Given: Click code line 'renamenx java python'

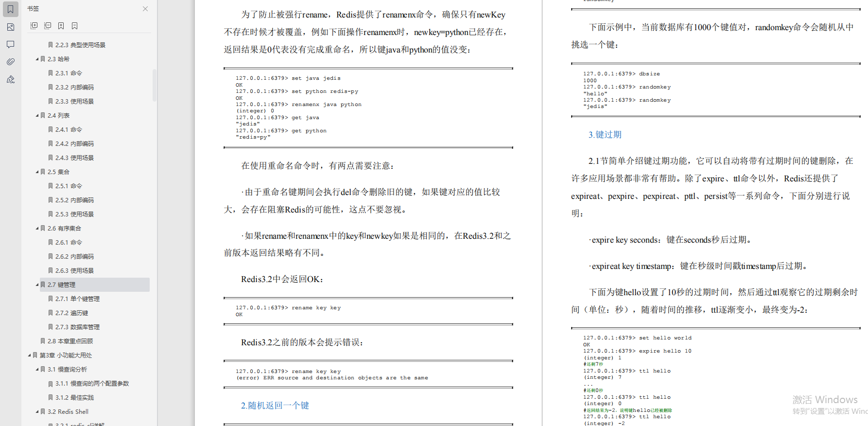Looking at the screenshot, I should pos(298,105).
